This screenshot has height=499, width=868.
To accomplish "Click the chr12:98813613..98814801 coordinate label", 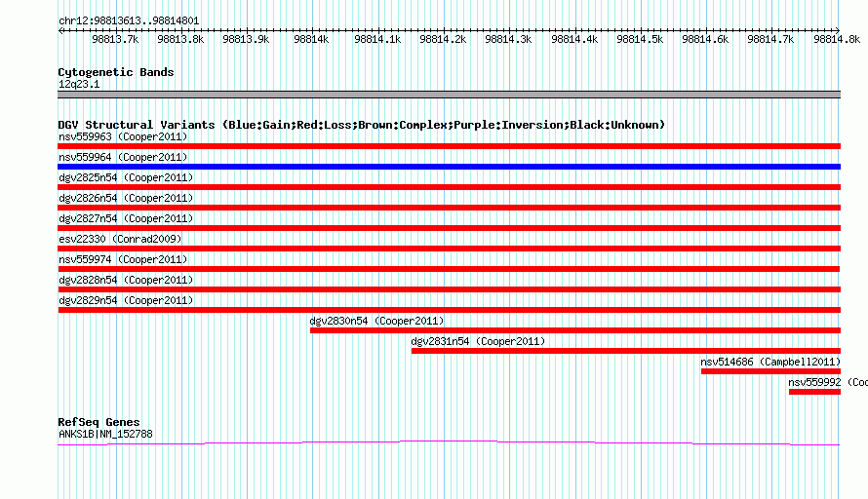I will click(x=129, y=21).
